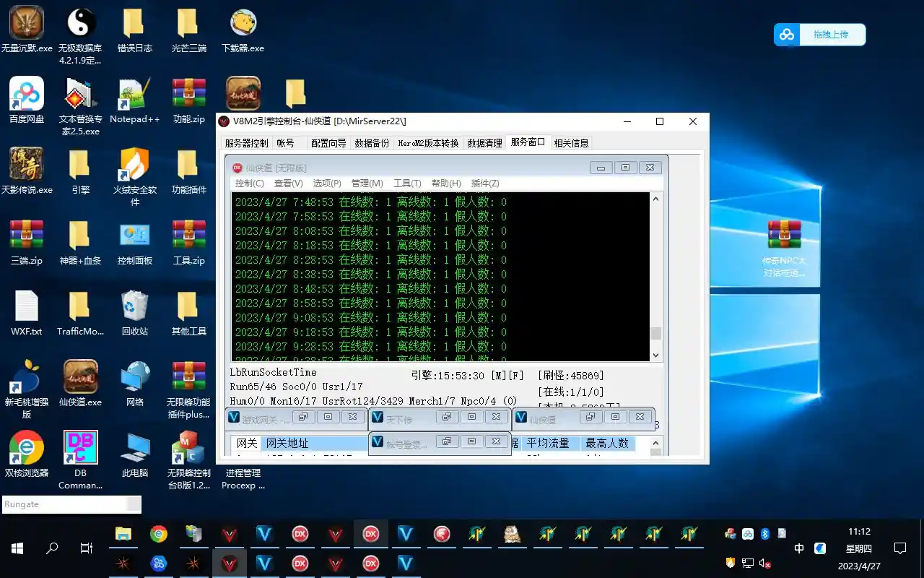Open the WXF.txt file icon
Screen dimensions: 924x578
point(27,313)
